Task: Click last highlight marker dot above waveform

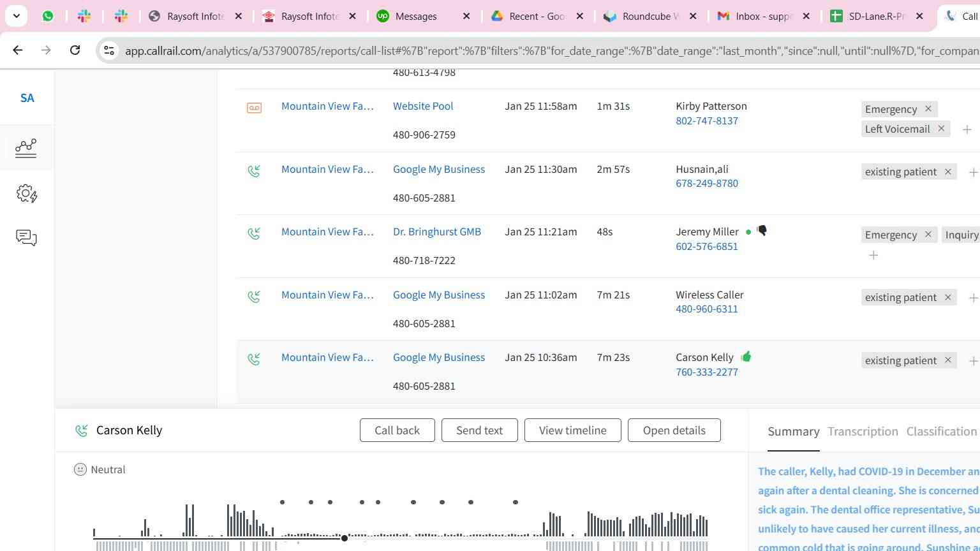Action: tap(516, 503)
